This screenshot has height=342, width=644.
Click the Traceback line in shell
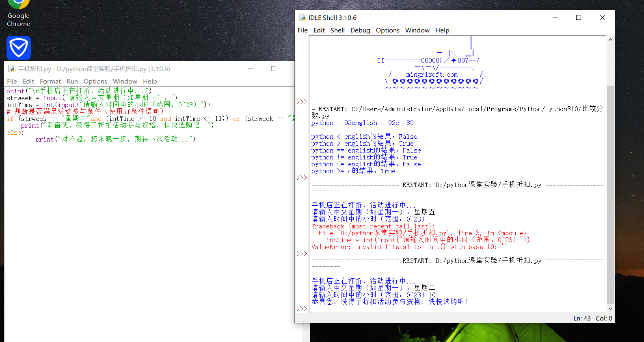click(373, 226)
